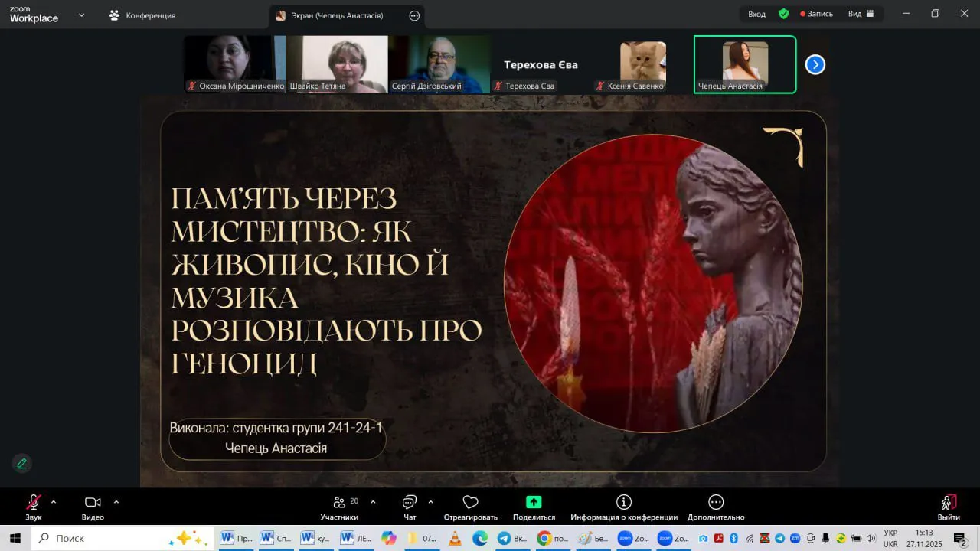The height and width of the screenshot is (551, 980).
Task: Show next participants with the blue arrow
Action: pos(815,65)
